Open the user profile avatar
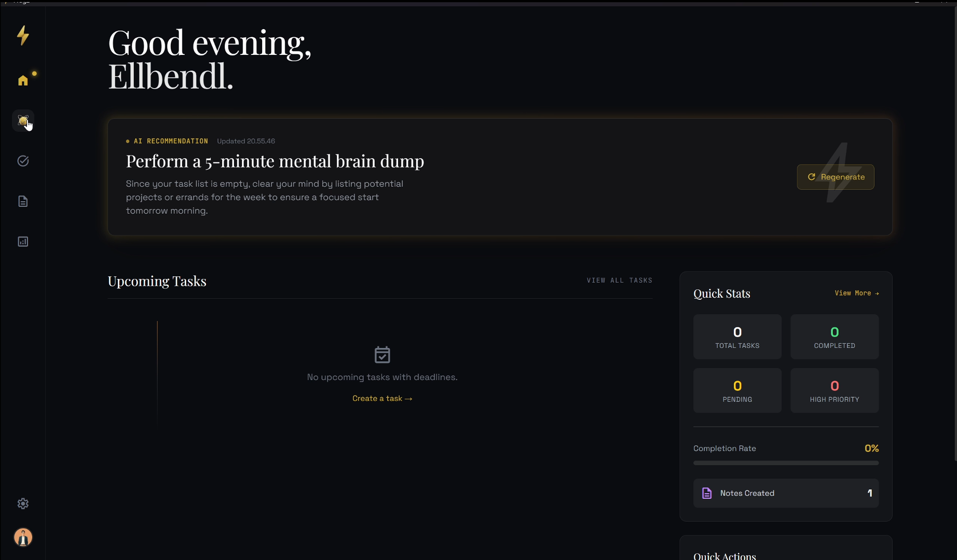This screenshot has width=957, height=560. click(x=23, y=537)
